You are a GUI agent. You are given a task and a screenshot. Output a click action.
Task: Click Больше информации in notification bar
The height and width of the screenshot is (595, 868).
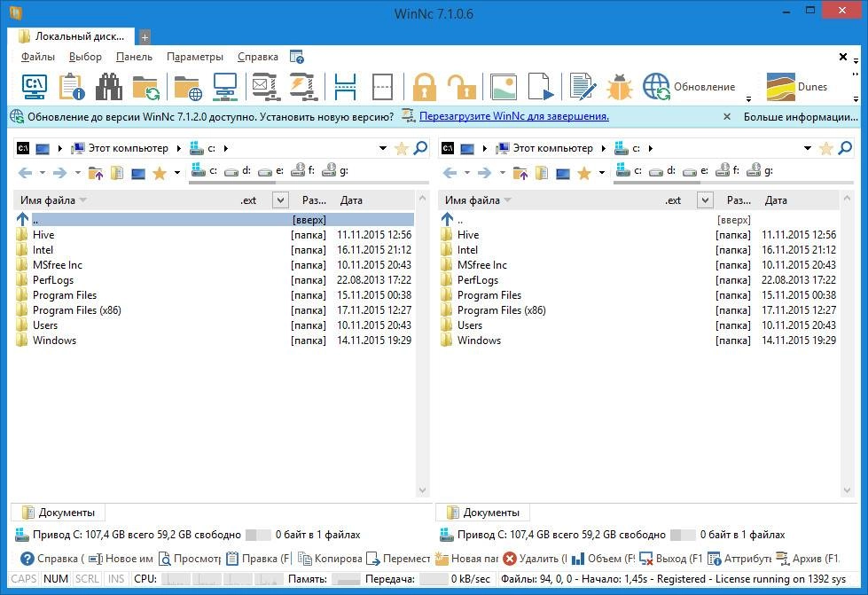pyautogui.click(x=801, y=116)
